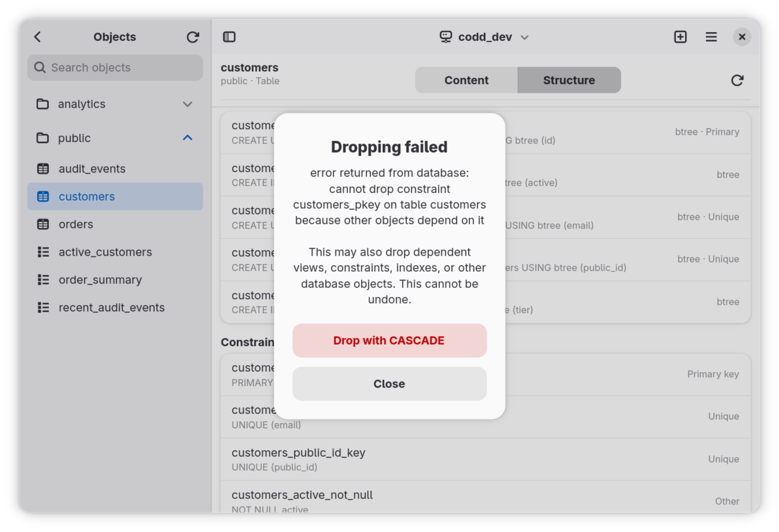
Task: Open the order_summary view
Action: click(x=115, y=279)
